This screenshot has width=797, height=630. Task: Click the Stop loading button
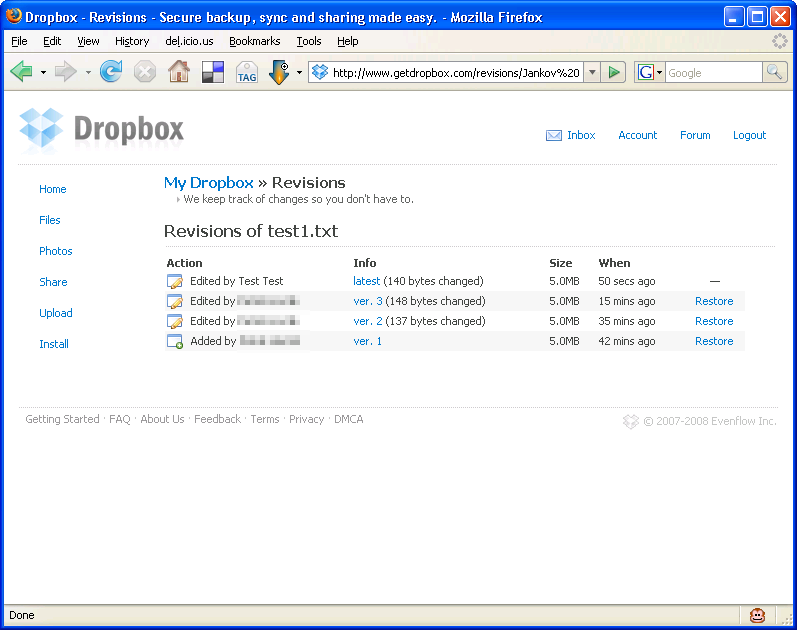(145, 72)
